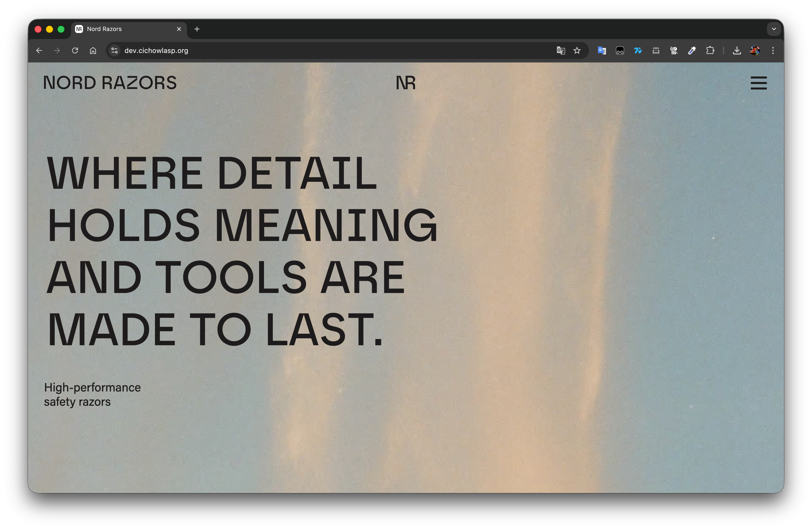The width and height of the screenshot is (812, 530).
Task: Click the address bar URL field
Action: 307,51
